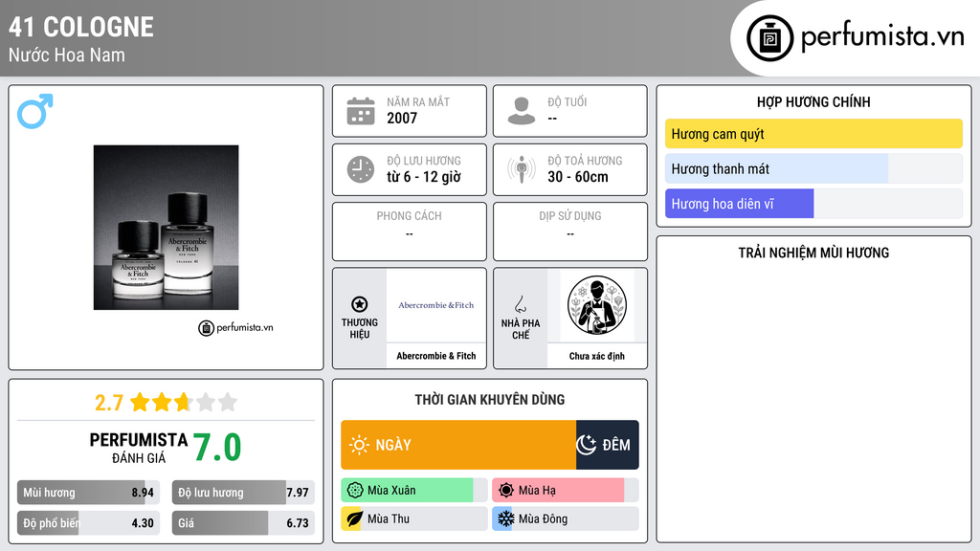This screenshot has width=980, height=551.
Task: Click the Abercrombie & Fitch brand logo image
Action: click(436, 305)
